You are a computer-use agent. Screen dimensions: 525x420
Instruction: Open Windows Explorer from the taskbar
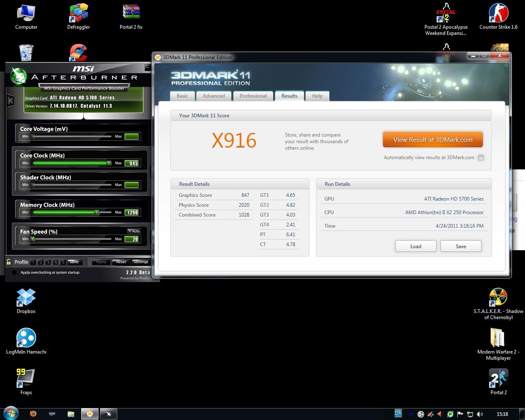click(71, 414)
